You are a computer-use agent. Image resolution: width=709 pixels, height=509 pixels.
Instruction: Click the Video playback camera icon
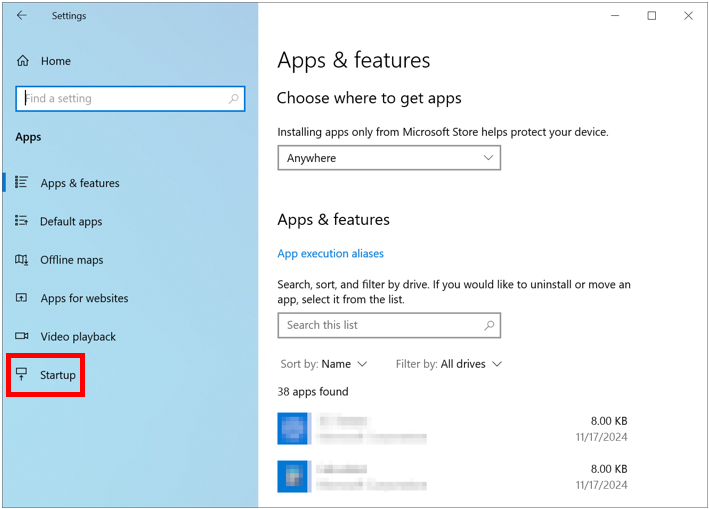pyautogui.click(x=21, y=336)
